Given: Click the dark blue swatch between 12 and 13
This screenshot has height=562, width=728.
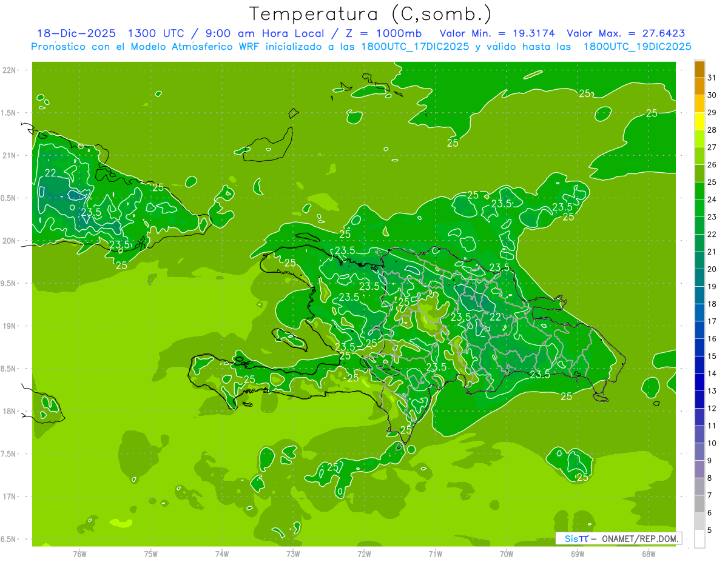Looking at the screenshot, I should [x=699, y=400].
